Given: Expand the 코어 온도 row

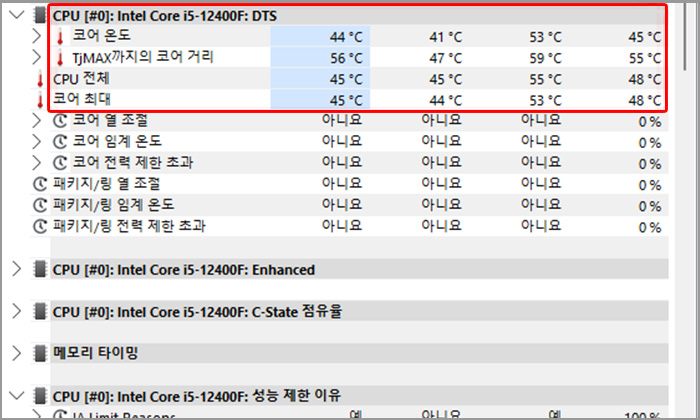Looking at the screenshot, I should (37, 36).
